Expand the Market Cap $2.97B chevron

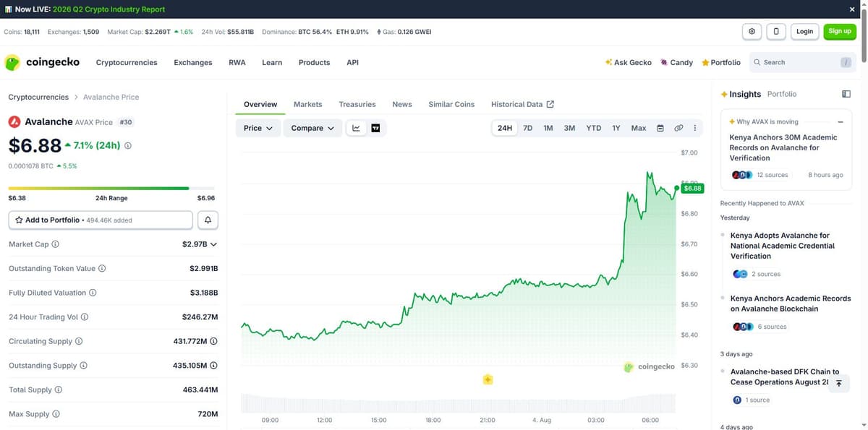coord(213,244)
